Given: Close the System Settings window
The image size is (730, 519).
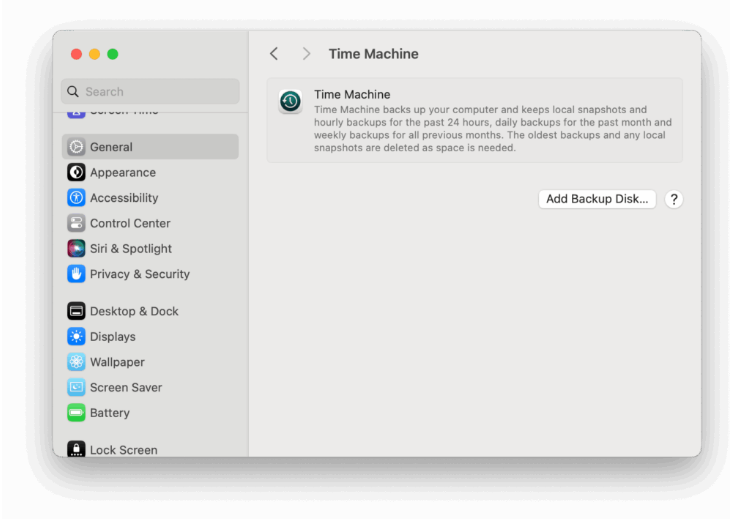Looking at the screenshot, I should [x=76, y=54].
